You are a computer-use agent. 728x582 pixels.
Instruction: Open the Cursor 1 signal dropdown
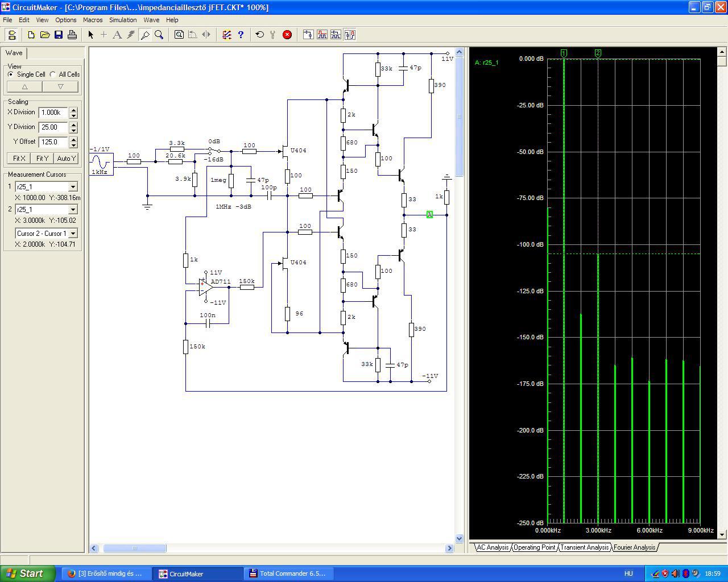pos(73,187)
